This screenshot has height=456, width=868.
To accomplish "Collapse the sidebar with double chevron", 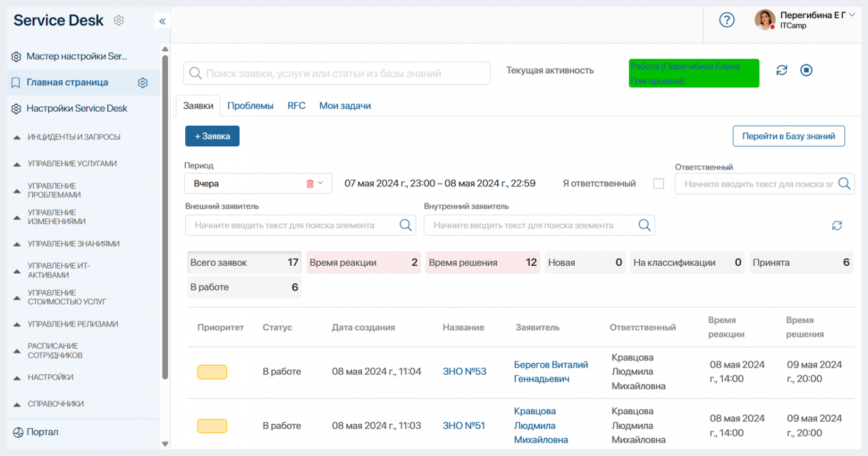I will pos(162,21).
